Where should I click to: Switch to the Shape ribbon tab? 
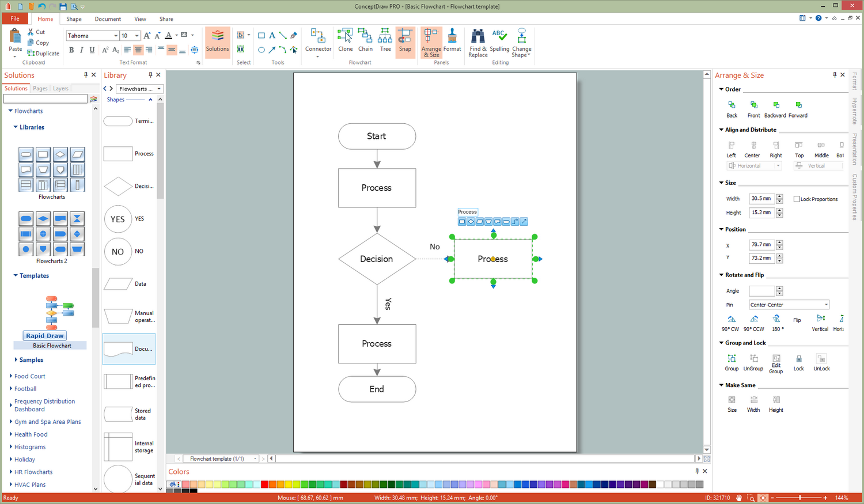pos(74,19)
